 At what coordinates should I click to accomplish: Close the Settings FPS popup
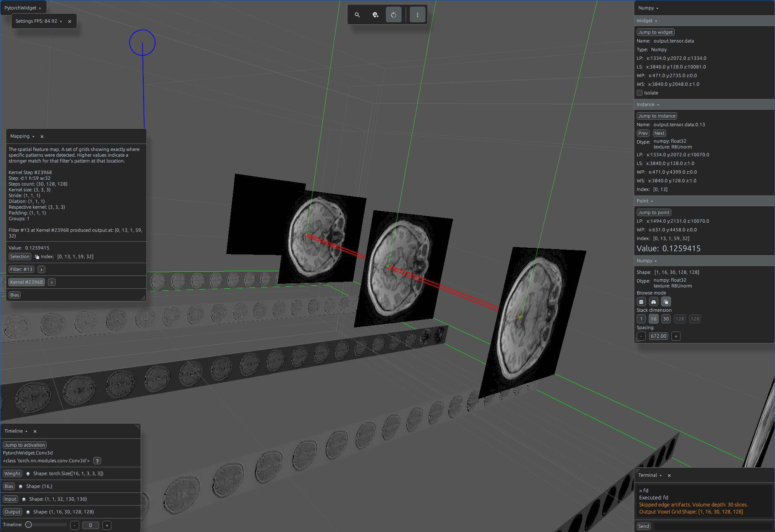click(x=70, y=21)
